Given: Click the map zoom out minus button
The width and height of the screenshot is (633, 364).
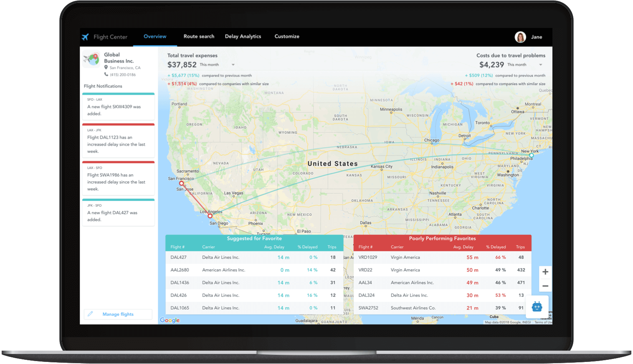Looking at the screenshot, I should [545, 286].
